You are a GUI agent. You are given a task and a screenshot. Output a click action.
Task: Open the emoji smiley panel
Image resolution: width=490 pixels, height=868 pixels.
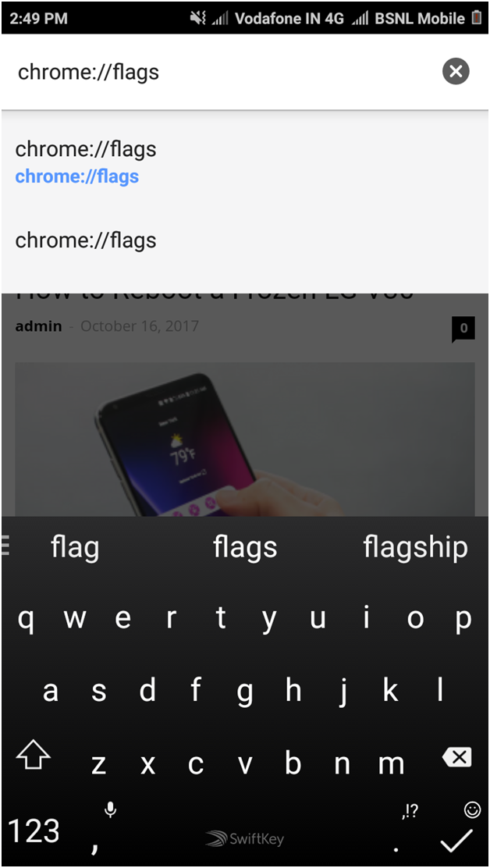pyautogui.click(x=472, y=810)
